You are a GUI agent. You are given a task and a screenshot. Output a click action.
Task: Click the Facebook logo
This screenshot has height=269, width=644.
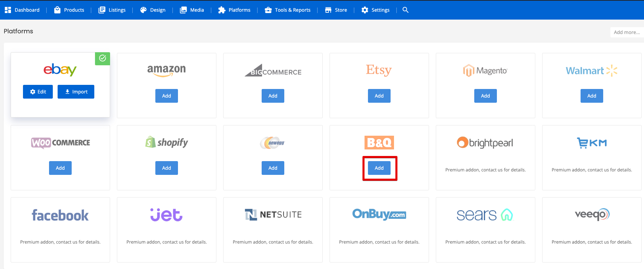(60, 215)
